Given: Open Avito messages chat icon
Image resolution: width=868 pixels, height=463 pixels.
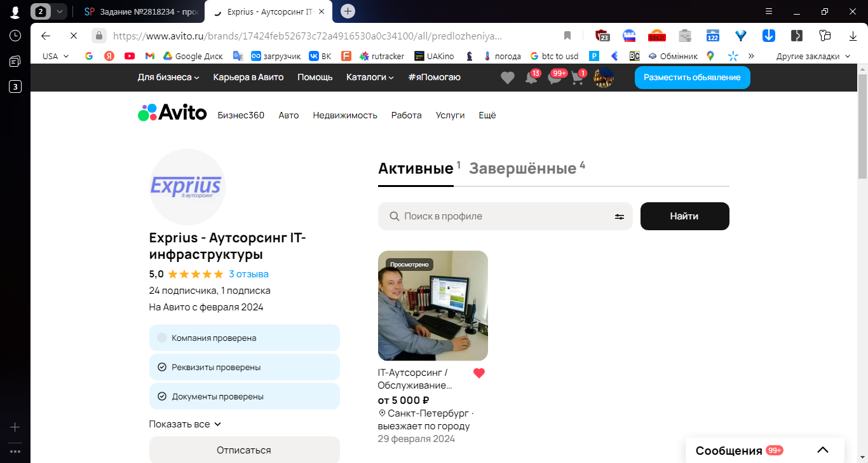Looking at the screenshot, I should tap(555, 78).
